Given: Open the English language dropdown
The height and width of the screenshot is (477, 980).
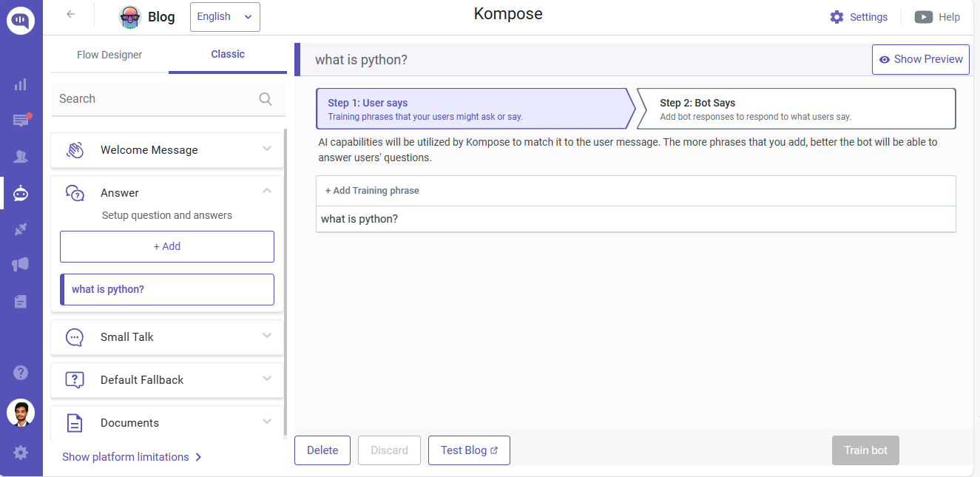Looking at the screenshot, I should point(225,17).
